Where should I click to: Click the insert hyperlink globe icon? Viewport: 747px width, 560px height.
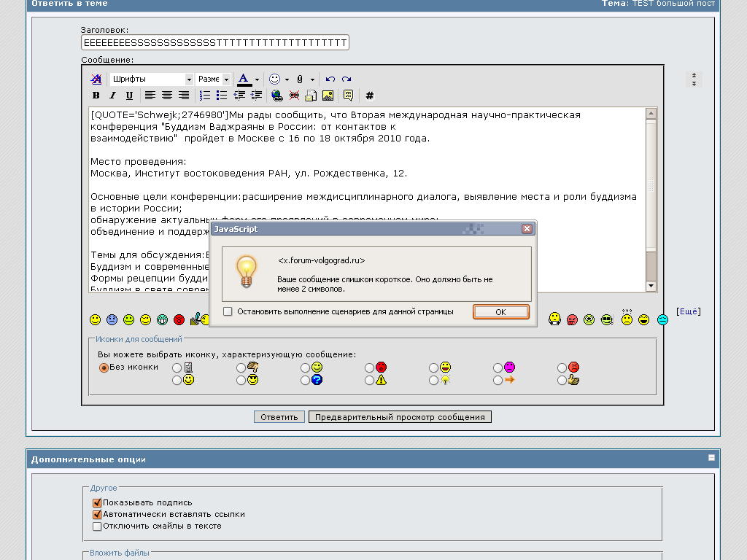pyautogui.click(x=276, y=96)
